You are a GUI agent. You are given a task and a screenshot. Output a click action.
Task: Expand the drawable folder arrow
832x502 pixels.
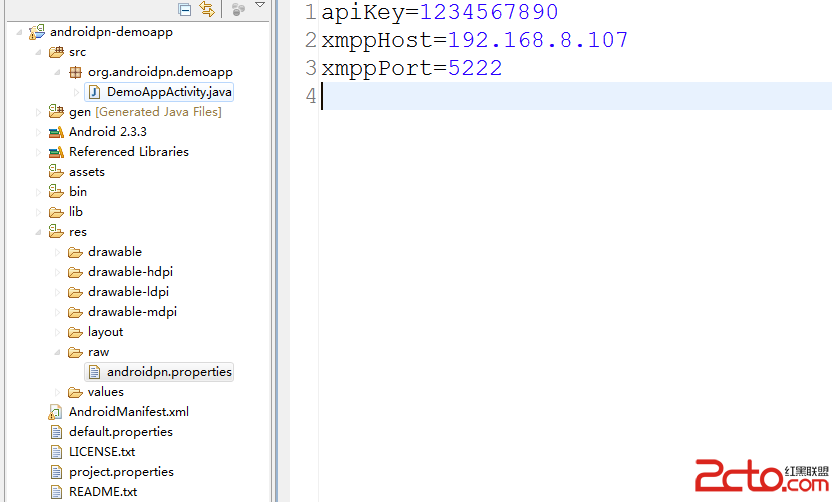57,253
